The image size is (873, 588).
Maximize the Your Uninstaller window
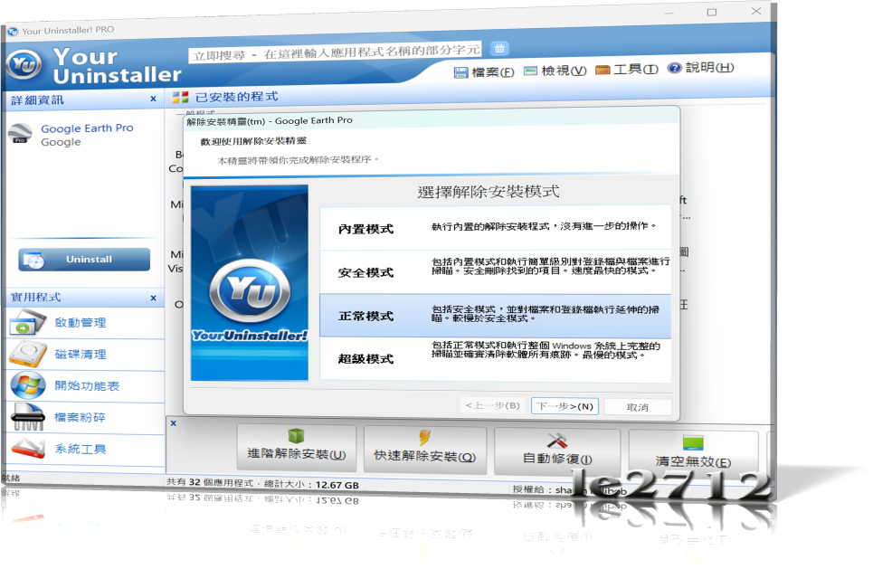tap(712, 12)
